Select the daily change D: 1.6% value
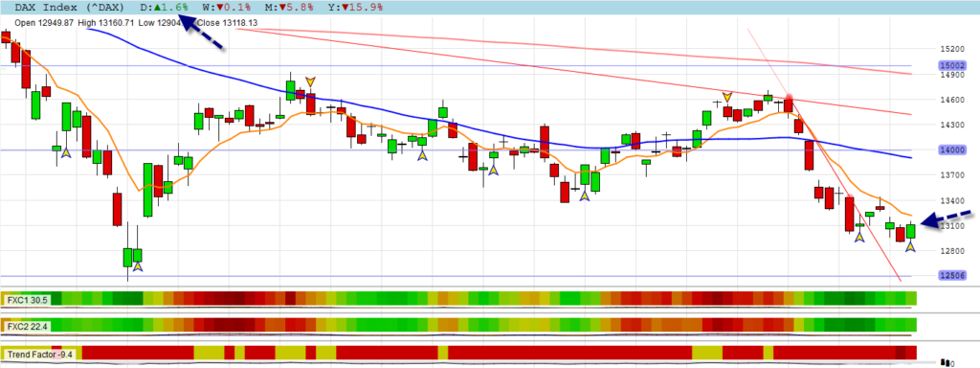980x368 pixels. [x=165, y=8]
